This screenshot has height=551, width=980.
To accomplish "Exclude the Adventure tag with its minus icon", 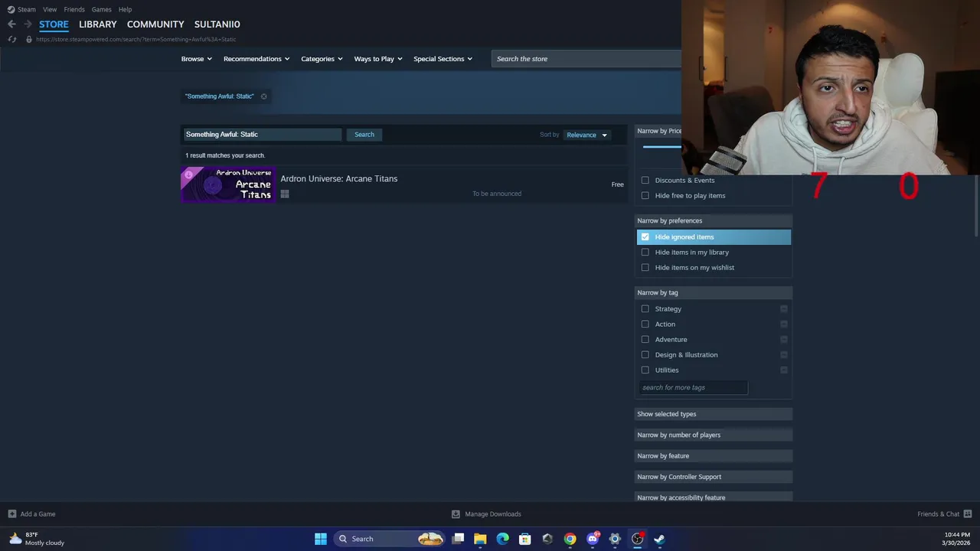I will [x=784, y=340].
